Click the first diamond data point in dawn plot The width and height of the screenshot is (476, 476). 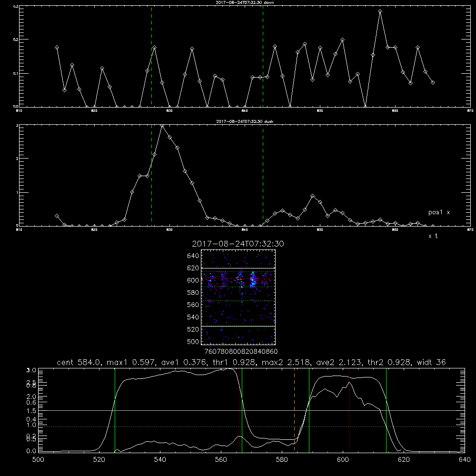[x=57, y=47]
